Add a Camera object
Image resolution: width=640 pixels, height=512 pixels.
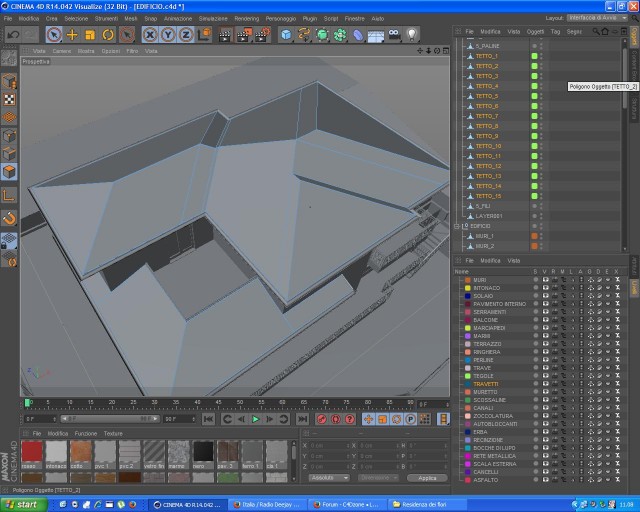pyautogui.click(x=394, y=35)
